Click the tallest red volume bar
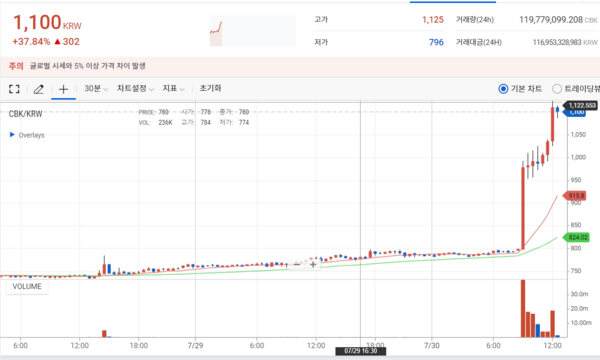 click(523, 308)
